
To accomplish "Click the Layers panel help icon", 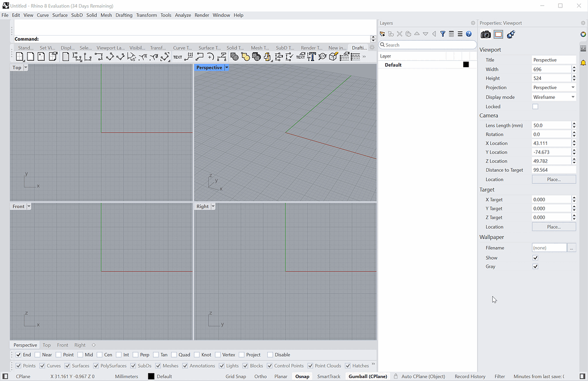I will pos(468,34).
